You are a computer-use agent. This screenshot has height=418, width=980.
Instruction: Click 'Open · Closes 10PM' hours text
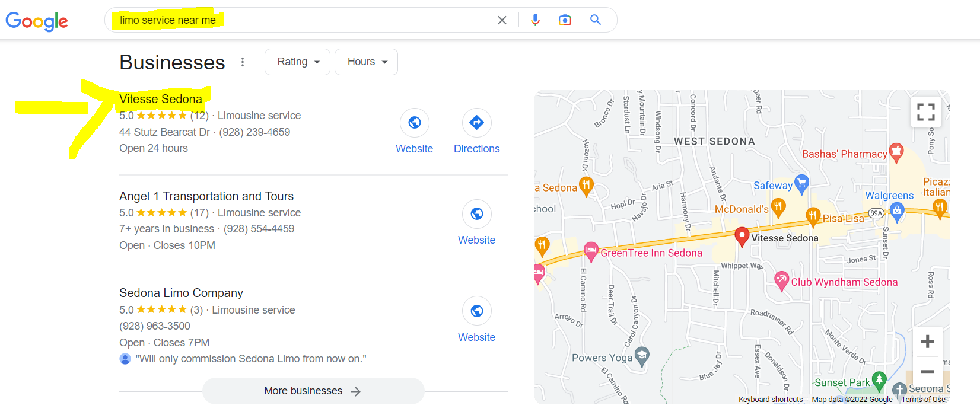pyautogui.click(x=167, y=245)
